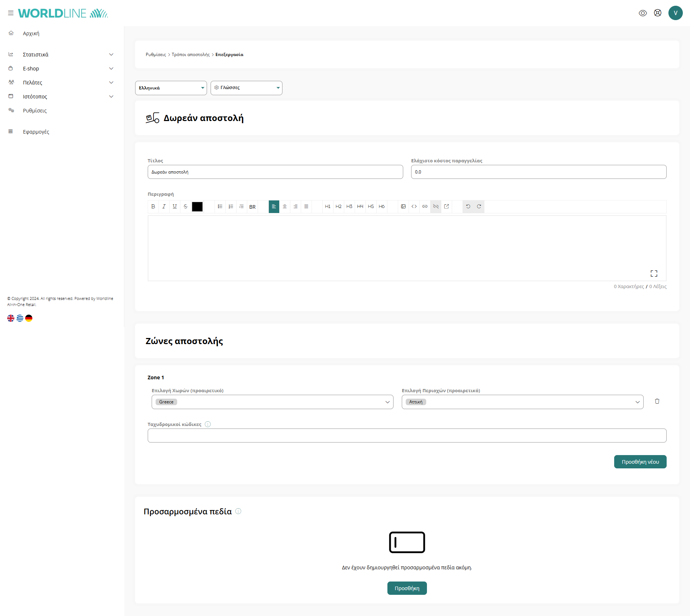This screenshot has height=616, width=690.
Task: Click the eye preview icon in the header
Action: (643, 13)
